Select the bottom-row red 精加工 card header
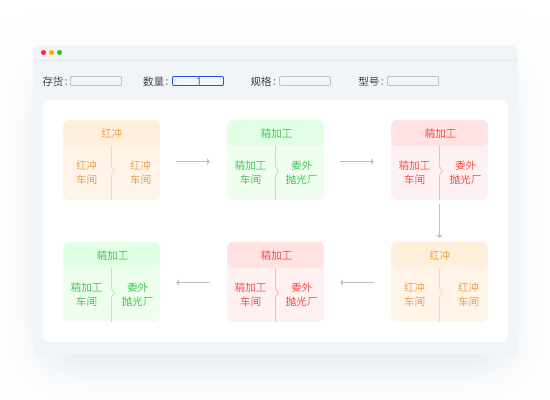Image resolution: width=550 pixels, height=400 pixels. coord(275,255)
